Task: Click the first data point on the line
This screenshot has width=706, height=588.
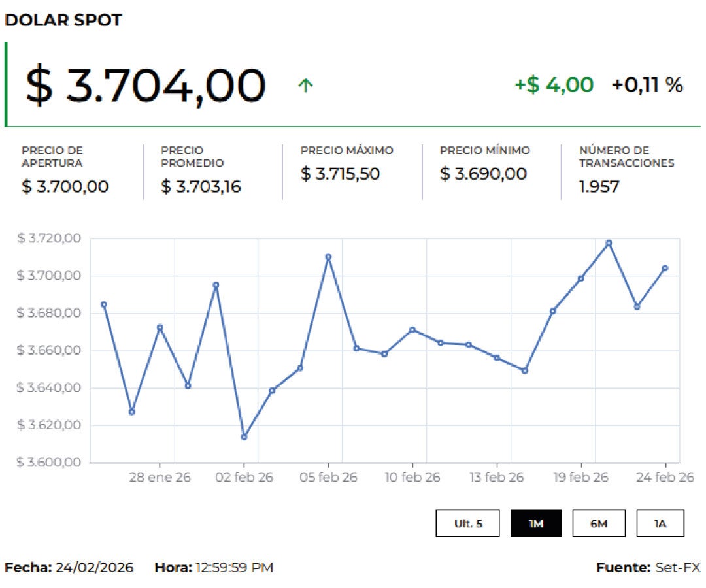Action: [103, 304]
